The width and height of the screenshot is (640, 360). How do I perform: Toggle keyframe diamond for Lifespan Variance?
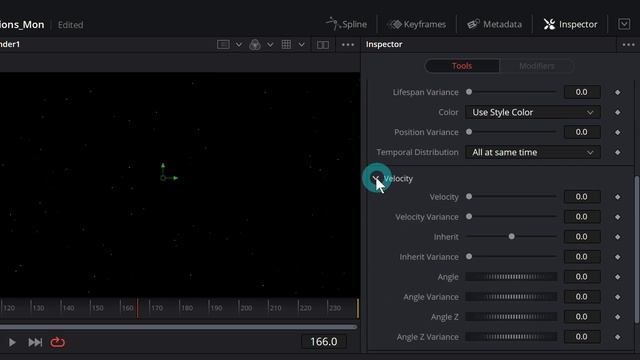618,92
